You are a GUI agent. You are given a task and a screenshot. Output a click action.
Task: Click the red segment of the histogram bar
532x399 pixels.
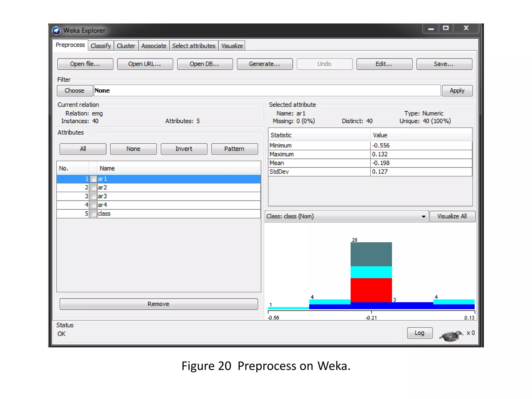[x=371, y=290]
